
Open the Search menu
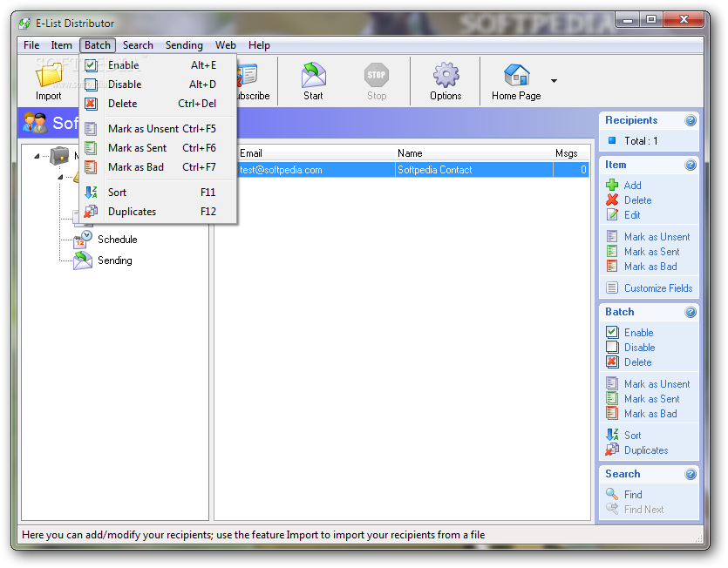[x=138, y=45]
